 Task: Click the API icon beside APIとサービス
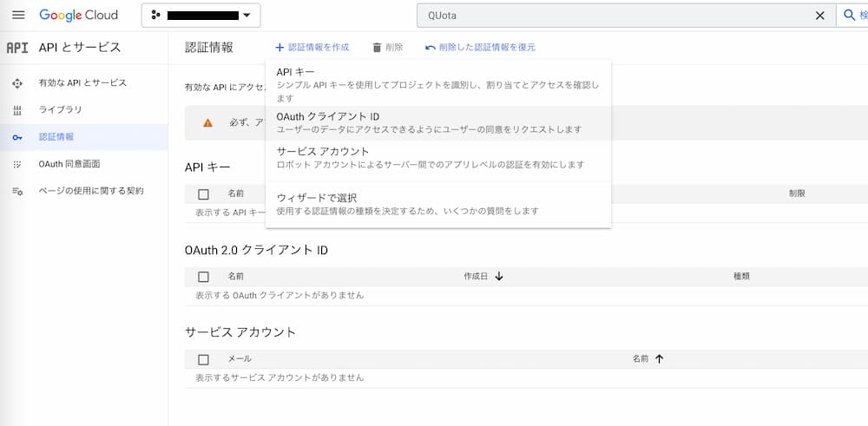point(17,48)
